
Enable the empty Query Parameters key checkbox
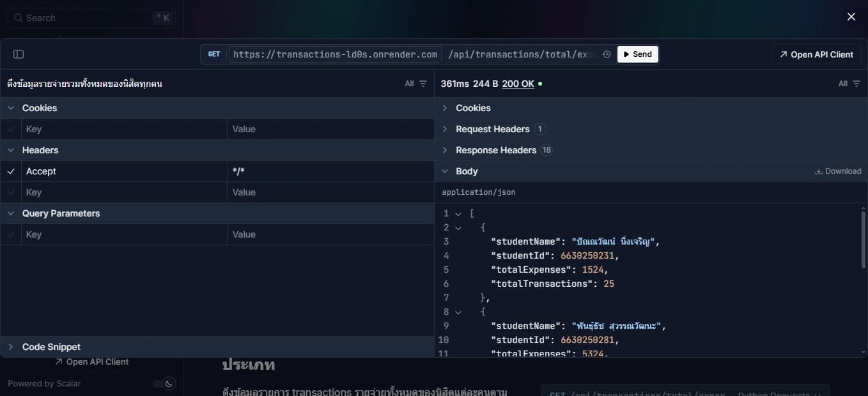point(11,234)
